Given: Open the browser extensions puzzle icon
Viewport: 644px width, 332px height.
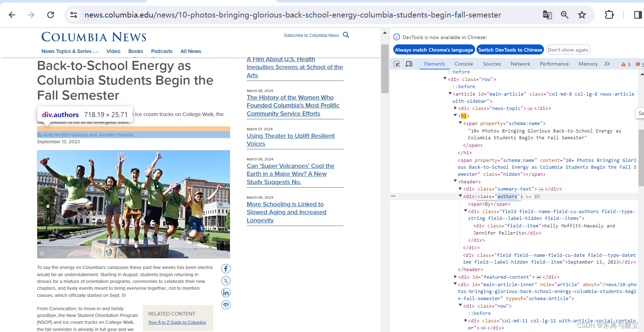Looking at the screenshot, I should 609,15.
